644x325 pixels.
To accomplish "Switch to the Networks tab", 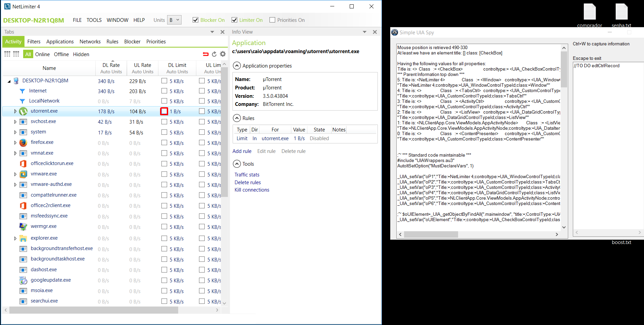I will 90,42.
